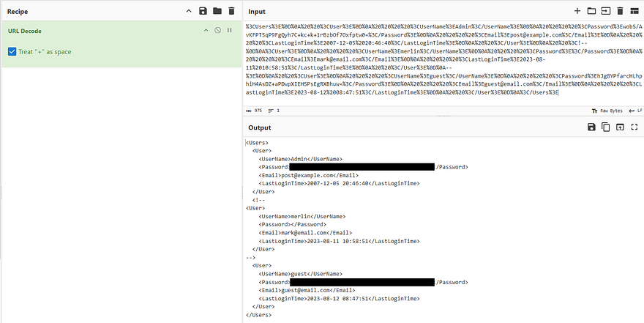This screenshot has width=644, height=323.
Task: Open LF end-of-line sequence selector
Action: point(634,110)
